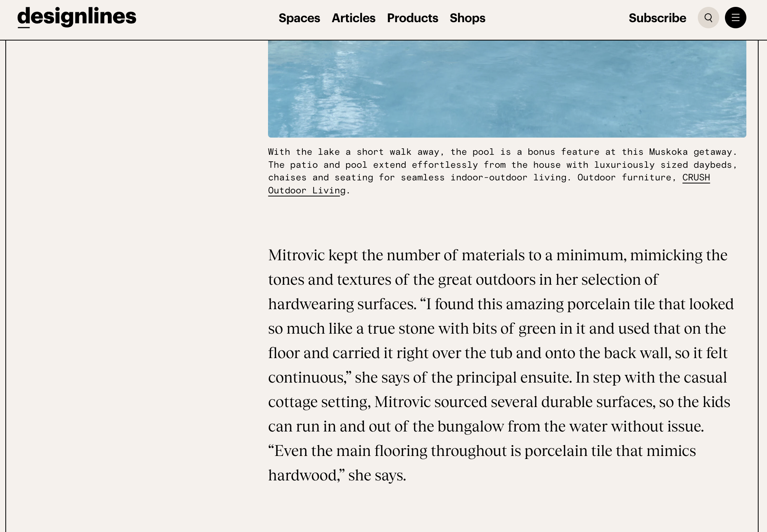Follow the CRUSH link in the caption

coord(696,178)
